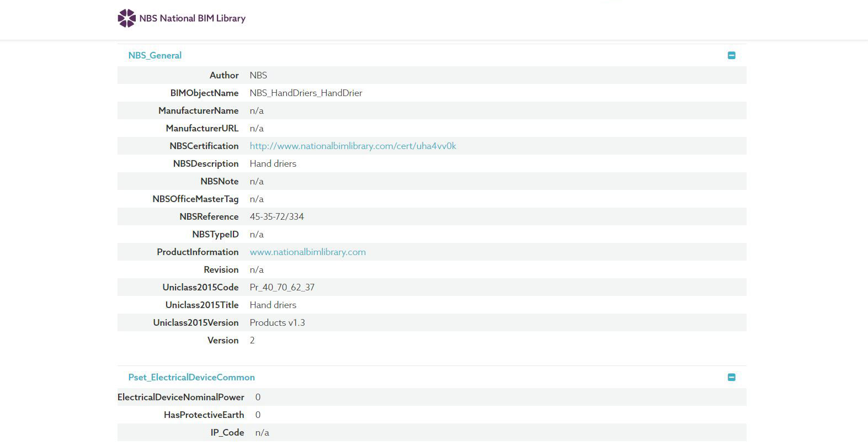Screen dimensions: 868x445
Task: Click the Uniclass2015Title Hand driers value
Action: tap(273, 305)
